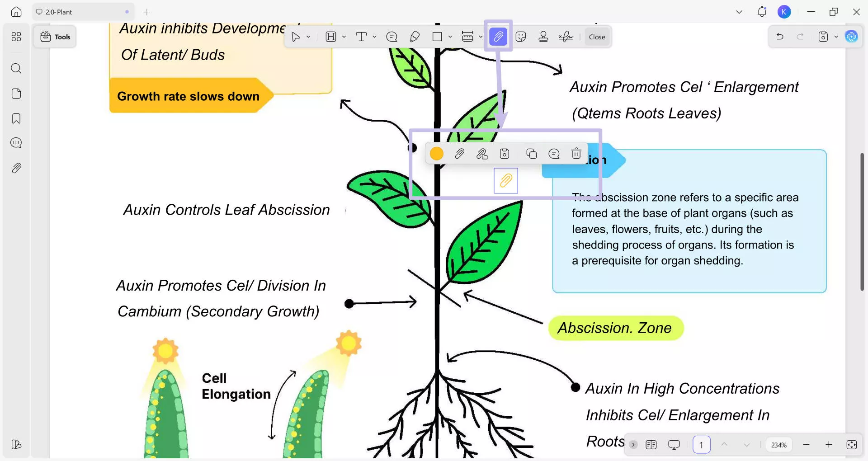Image resolution: width=868 pixels, height=461 pixels.
Task: Open the user account avatar K
Action: click(784, 12)
